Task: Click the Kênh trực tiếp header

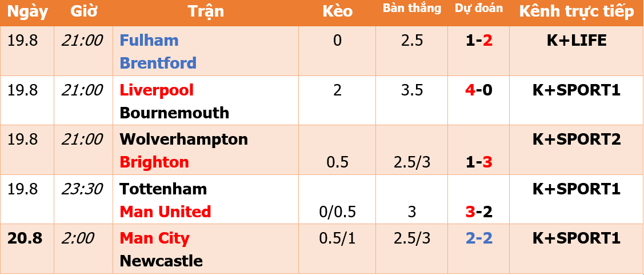Action: coord(577,12)
